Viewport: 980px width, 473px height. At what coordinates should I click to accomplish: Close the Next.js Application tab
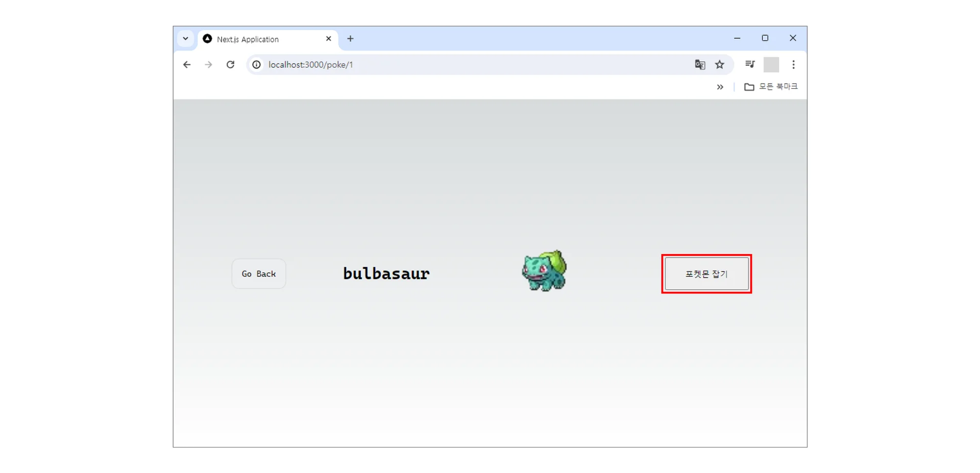point(328,39)
